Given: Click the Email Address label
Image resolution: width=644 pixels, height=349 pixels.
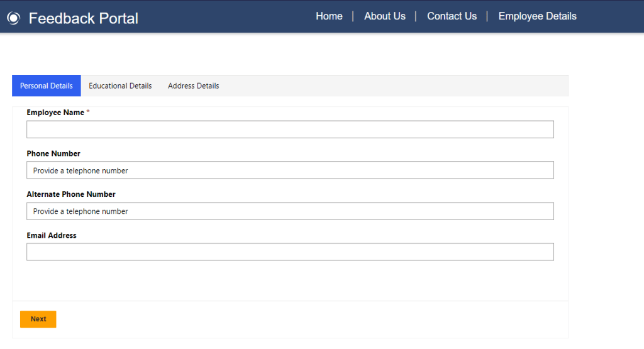Looking at the screenshot, I should (x=52, y=235).
